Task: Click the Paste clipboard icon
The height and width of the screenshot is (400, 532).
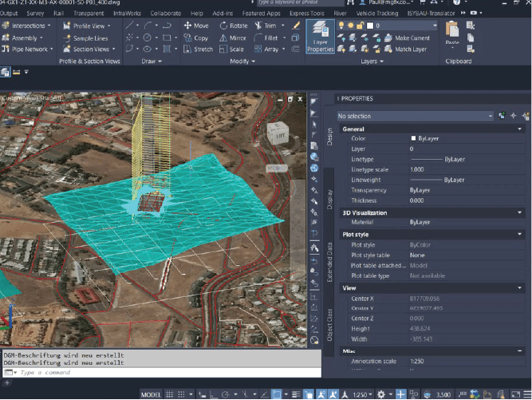Action: [452, 30]
